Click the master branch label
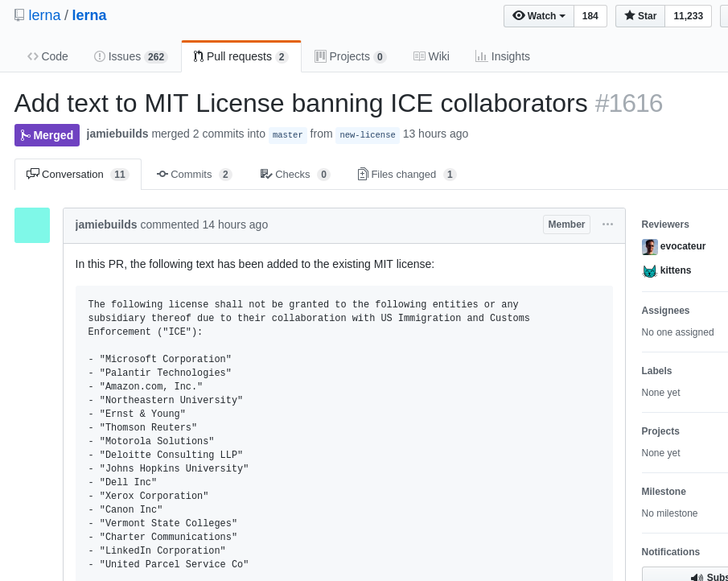728x581 pixels. point(288,134)
